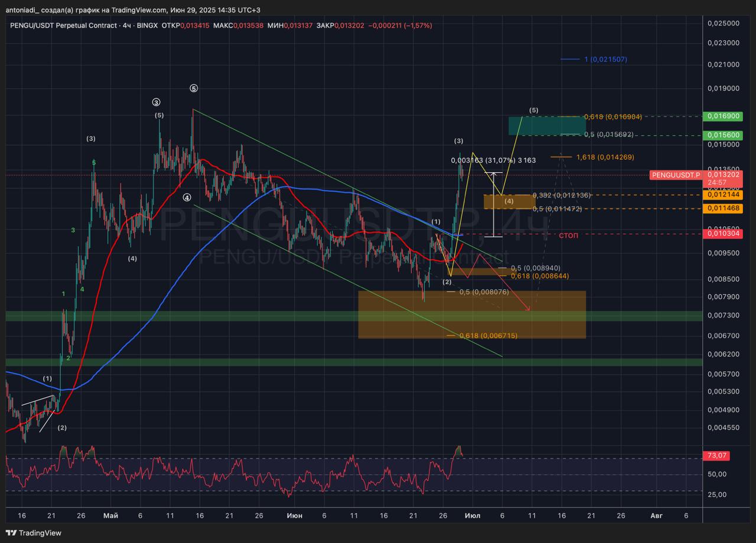This screenshot has width=756, height=543.
Task: Click the orange 0,011468 price tag
Action: [723, 208]
